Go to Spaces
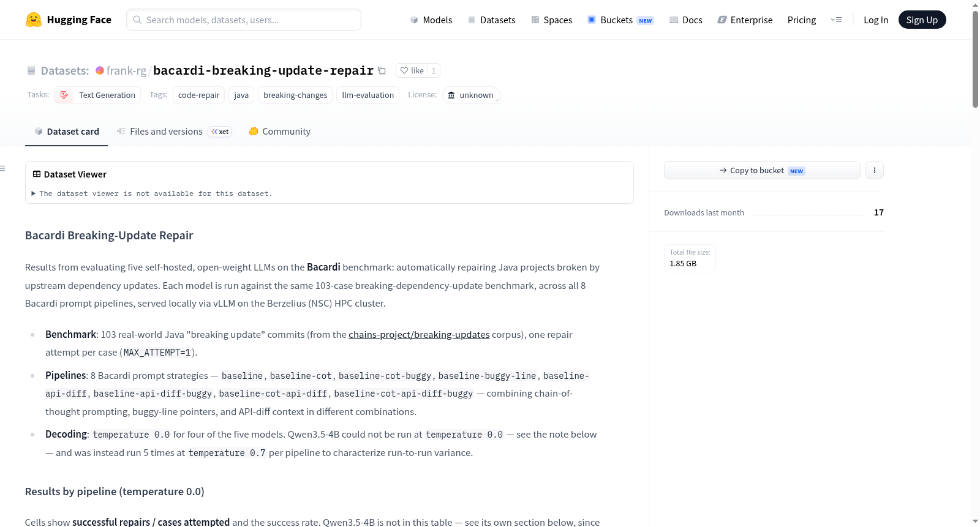The width and height of the screenshot is (980, 527). pos(551,20)
